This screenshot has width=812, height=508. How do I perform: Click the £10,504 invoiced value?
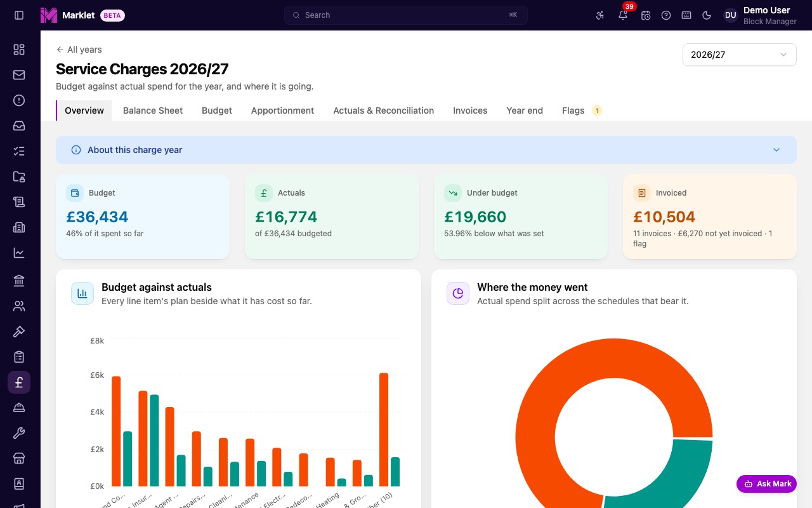tap(664, 217)
